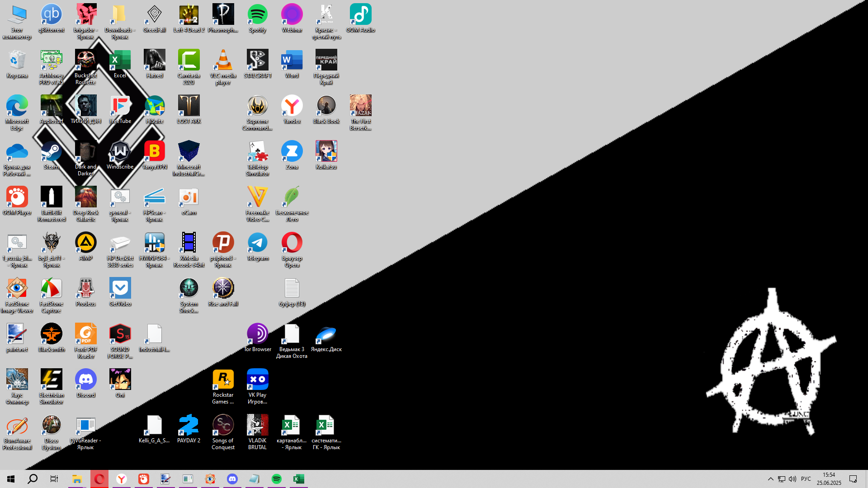Select the Recycle Bin (Корзина) icon
Image resolution: width=868 pixels, height=488 pixels.
(x=17, y=61)
